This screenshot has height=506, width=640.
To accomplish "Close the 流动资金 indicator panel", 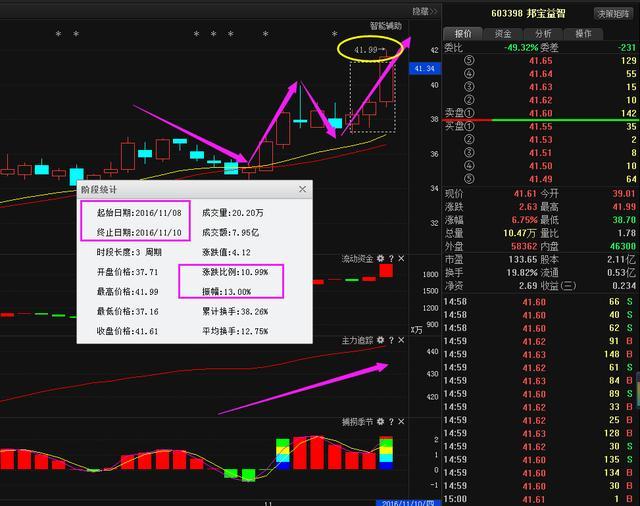I will coord(402,258).
